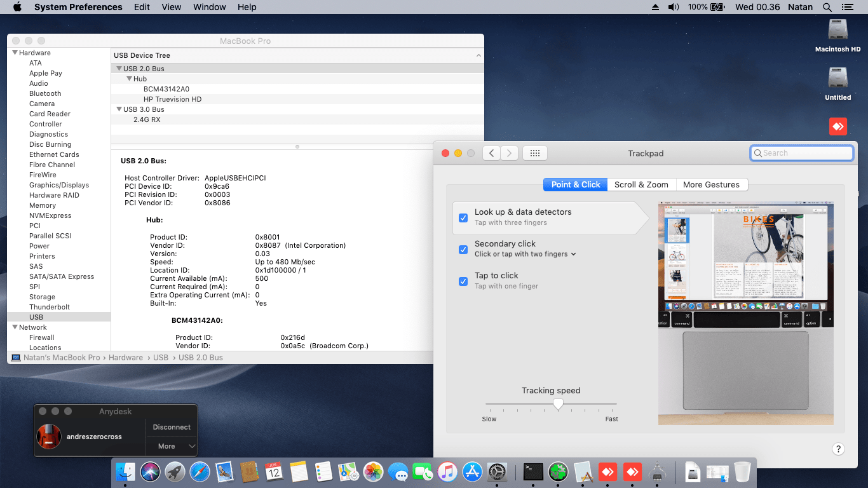Open Safari compass icon in dock
The image size is (868, 488).
click(200, 471)
